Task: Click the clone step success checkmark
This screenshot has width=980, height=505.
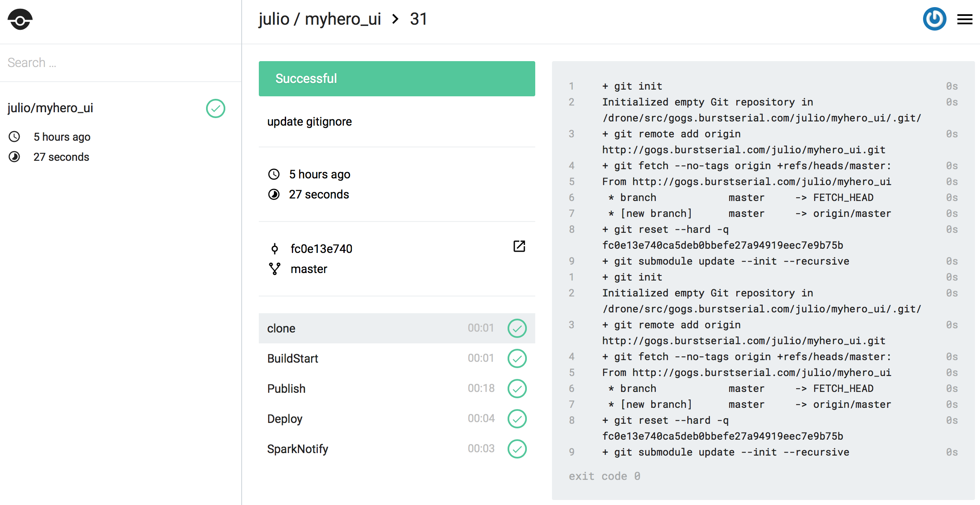Action: pos(517,328)
